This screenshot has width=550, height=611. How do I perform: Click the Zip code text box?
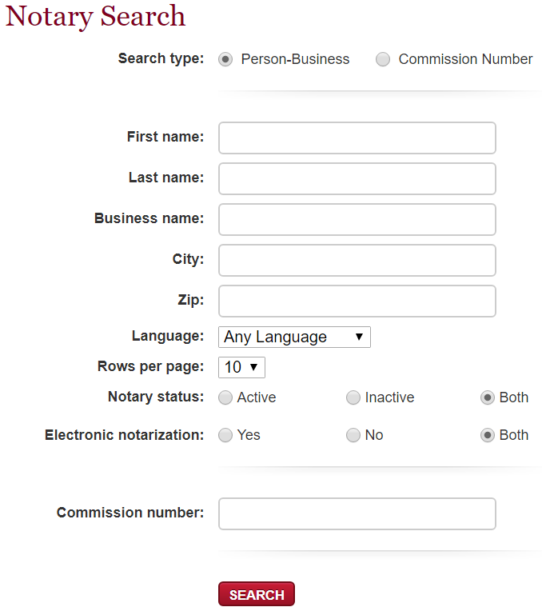357,301
